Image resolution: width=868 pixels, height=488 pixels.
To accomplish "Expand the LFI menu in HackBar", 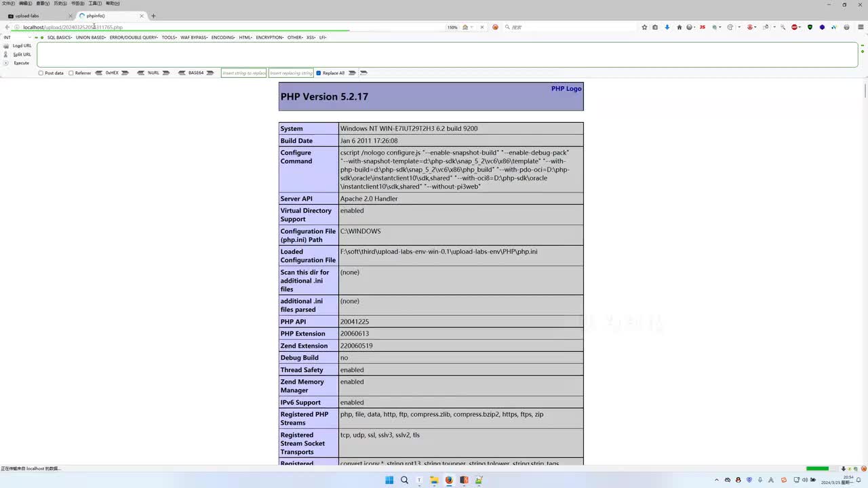I will (323, 37).
